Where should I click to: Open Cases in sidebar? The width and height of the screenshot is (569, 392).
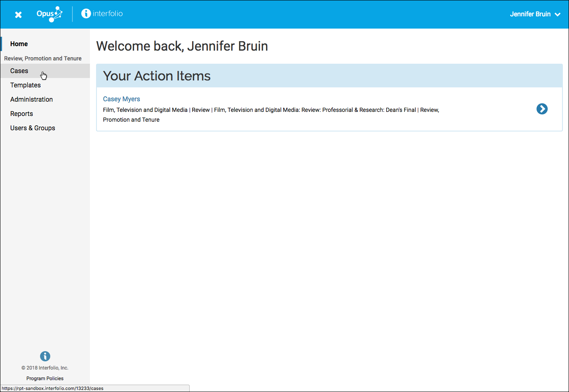pos(45,71)
